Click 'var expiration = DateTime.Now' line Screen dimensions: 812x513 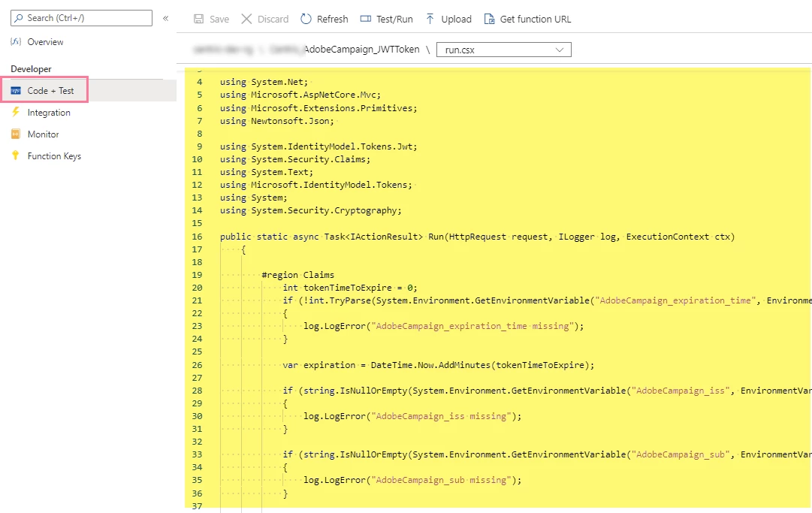click(438, 365)
